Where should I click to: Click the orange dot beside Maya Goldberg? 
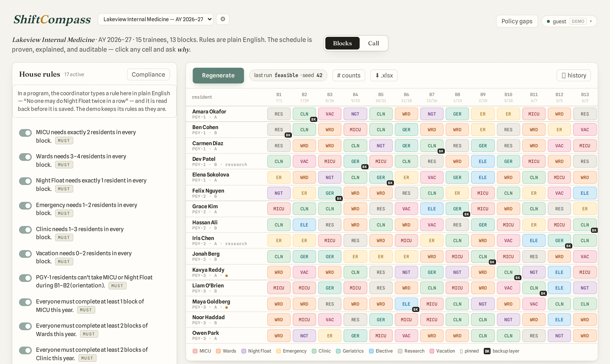[x=227, y=307]
